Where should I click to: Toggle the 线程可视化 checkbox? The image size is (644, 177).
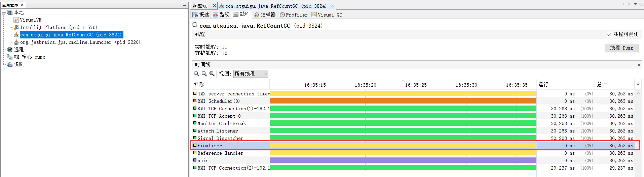609,34
